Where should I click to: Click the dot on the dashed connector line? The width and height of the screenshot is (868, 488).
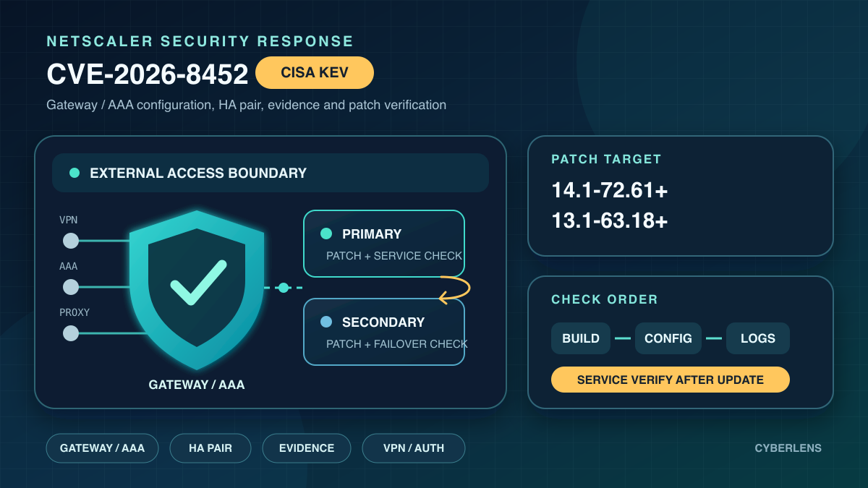[284, 288]
